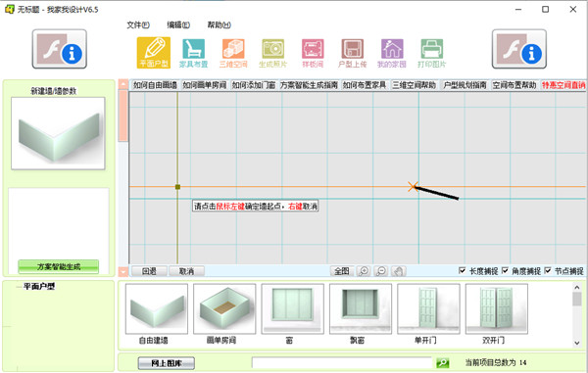Viewport: 588px width, 373px height.
Task: Open the 三维空间 3D space icon
Action: (x=233, y=53)
